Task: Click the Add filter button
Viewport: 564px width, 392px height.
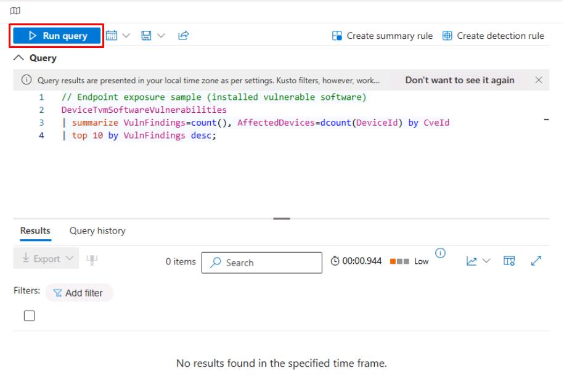Action: point(79,293)
